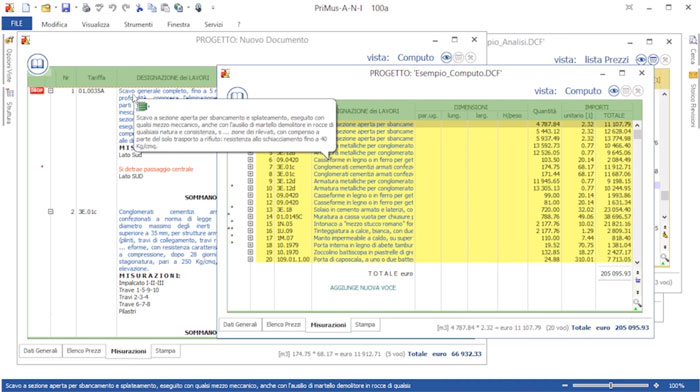Expand row 13 Solaio in cemento armato
This screenshot has width=700, height=392.
pyautogui.click(x=250, y=209)
